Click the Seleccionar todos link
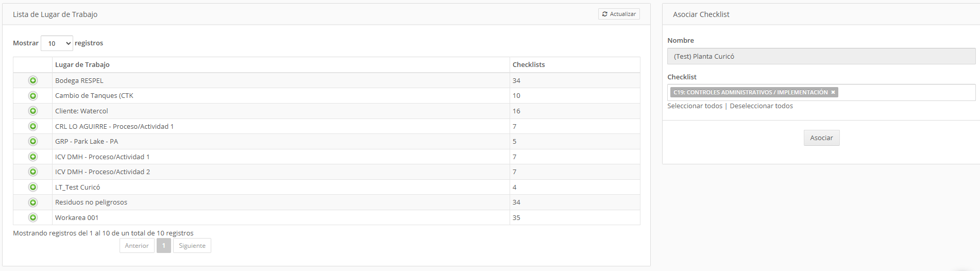Image resolution: width=980 pixels, height=271 pixels. click(695, 106)
